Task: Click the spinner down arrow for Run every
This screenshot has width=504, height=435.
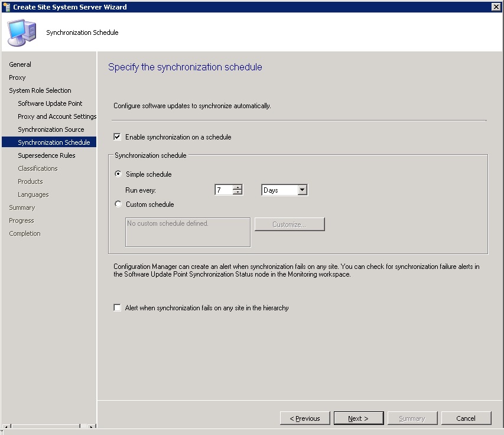Action: click(238, 193)
